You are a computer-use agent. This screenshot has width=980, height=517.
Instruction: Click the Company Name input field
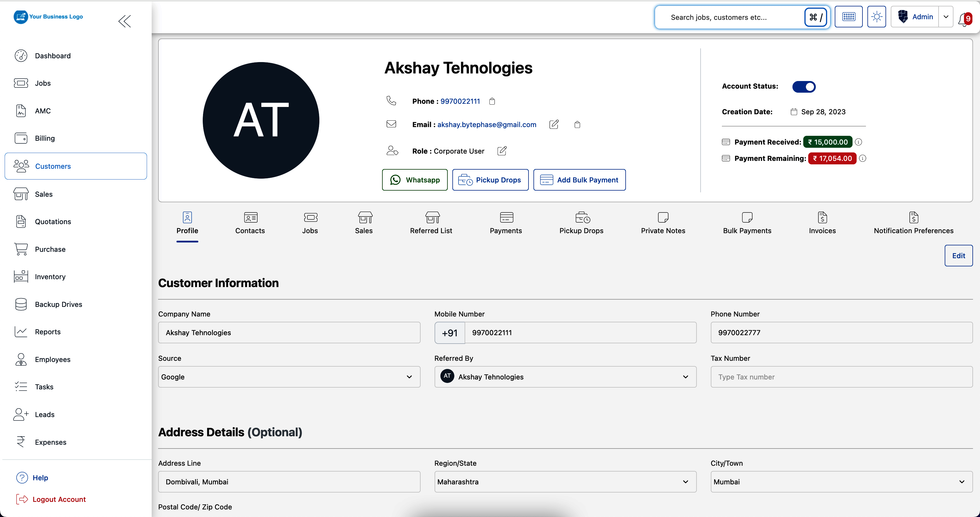pos(289,333)
